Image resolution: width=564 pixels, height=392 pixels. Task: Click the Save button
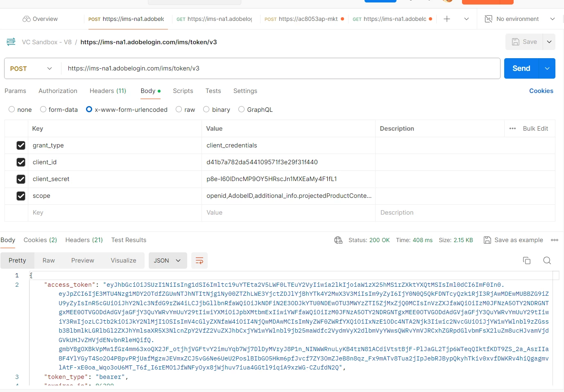coord(524,42)
